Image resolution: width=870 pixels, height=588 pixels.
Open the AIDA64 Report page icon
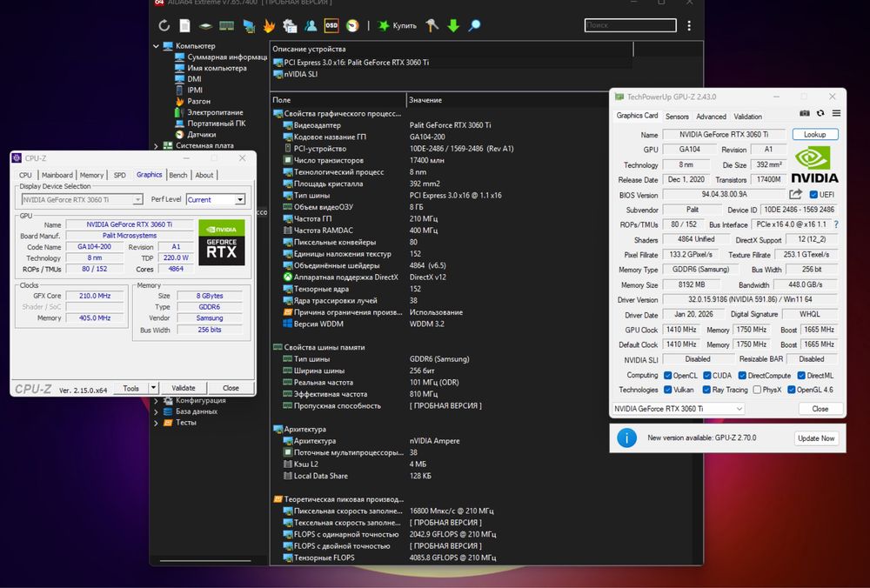coord(184,25)
